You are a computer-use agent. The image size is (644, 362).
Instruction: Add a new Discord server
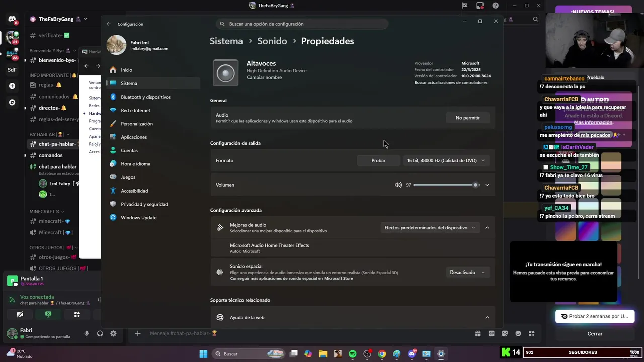tap(12, 86)
